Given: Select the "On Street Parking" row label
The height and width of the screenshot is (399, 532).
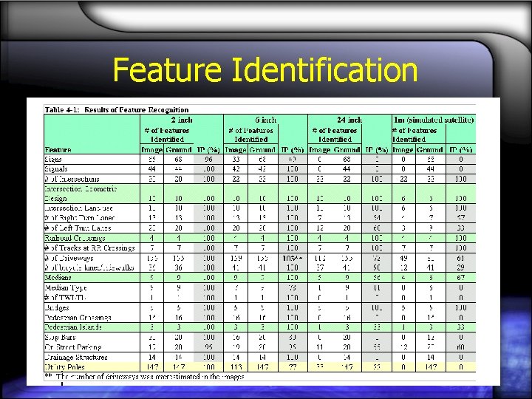Looking at the screenshot, I should pos(73,347).
